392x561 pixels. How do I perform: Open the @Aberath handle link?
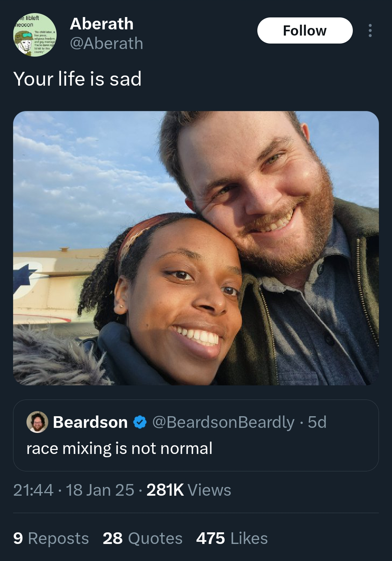pyautogui.click(x=106, y=44)
